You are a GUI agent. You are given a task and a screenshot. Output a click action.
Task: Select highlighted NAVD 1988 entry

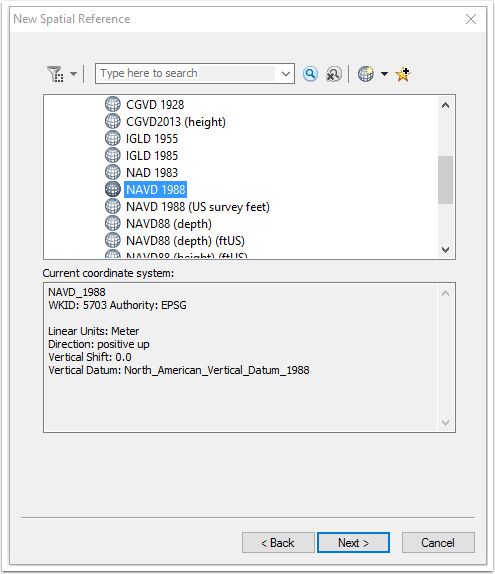156,190
